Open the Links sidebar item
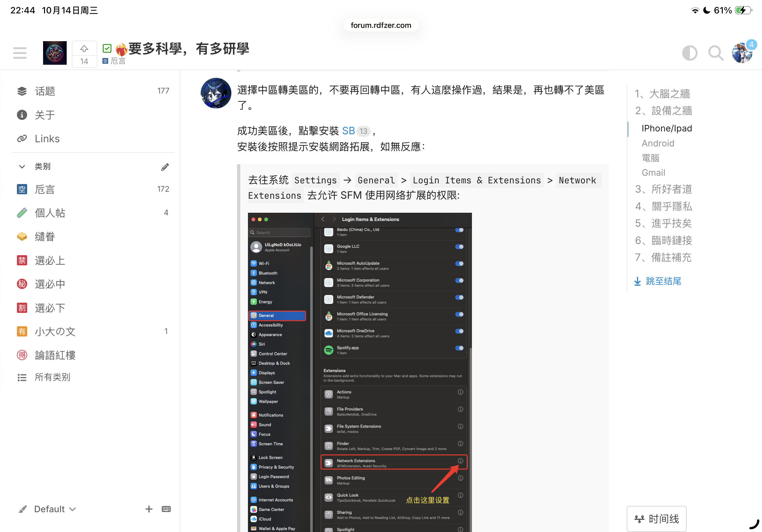The height and width of the screenshot is (532, 762). (93, 139)
